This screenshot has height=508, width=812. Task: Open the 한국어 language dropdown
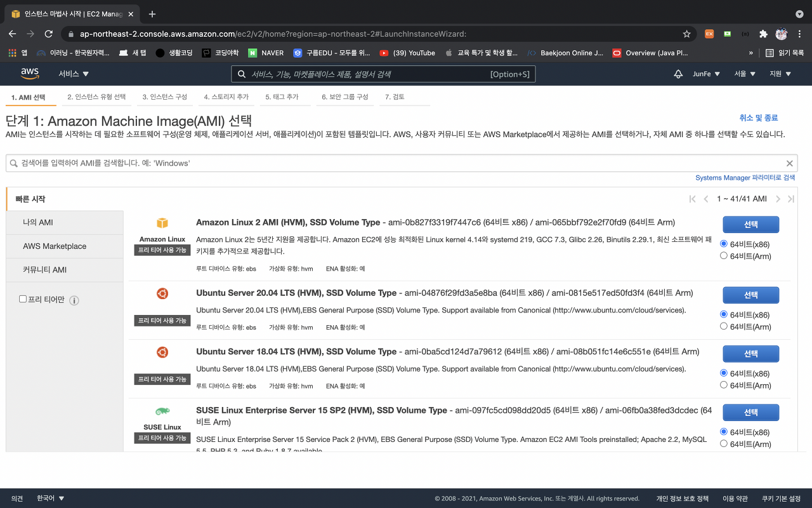click(51, 498)
